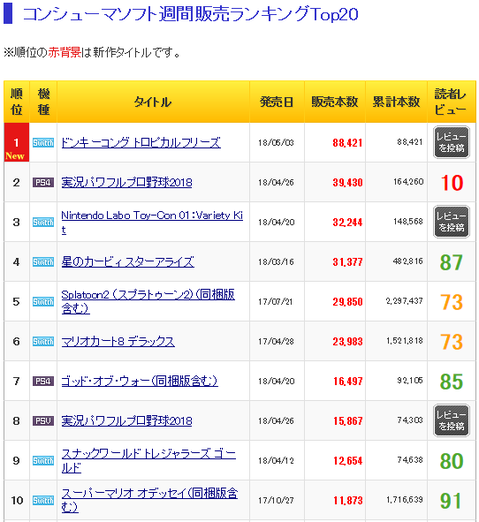Viewport: 479px width, 522px height.
Task: Open the PSV 実況パワフルプロ野球2018 link in rank 8
Action: click(127, 421)
